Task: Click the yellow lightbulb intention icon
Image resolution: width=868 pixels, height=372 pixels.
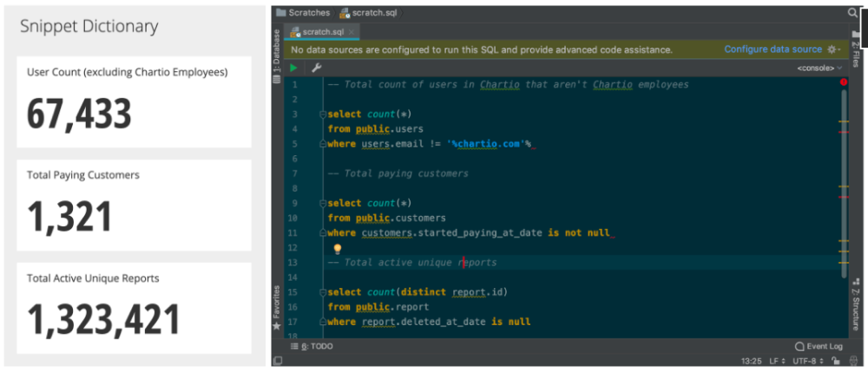Action: [x=337, y=249]
